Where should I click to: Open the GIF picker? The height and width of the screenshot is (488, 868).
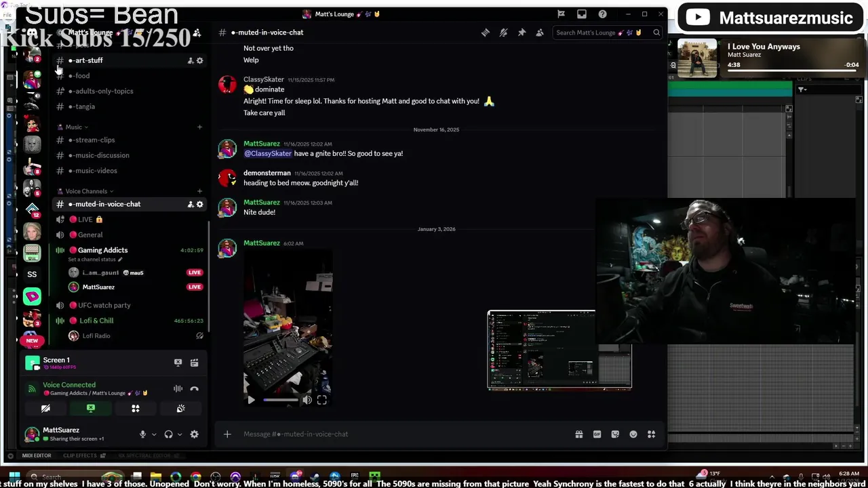597,434
